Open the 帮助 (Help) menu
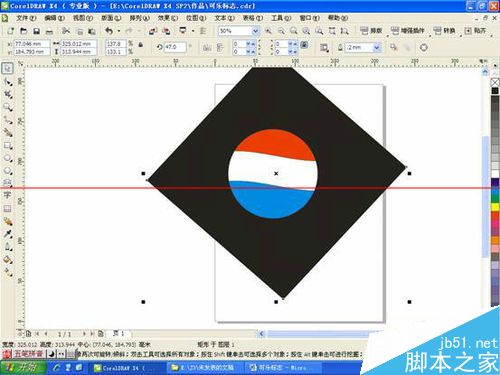500x375 pixels. (x=338, y=18)
